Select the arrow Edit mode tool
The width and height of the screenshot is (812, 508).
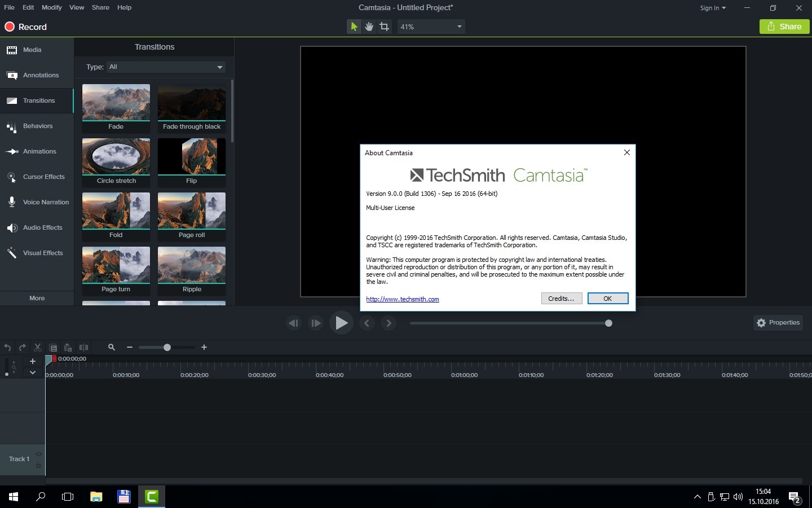pos(354,27)
